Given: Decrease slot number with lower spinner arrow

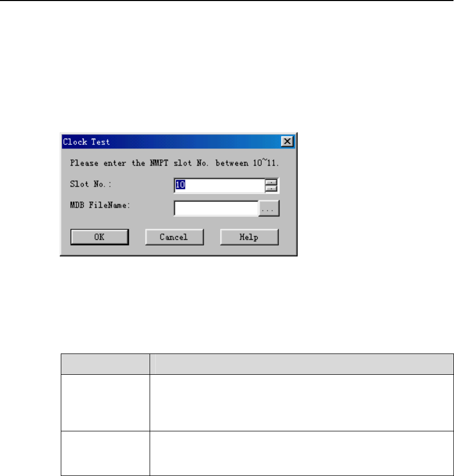Looking at the screenshot, I should (x=271, y=188).
